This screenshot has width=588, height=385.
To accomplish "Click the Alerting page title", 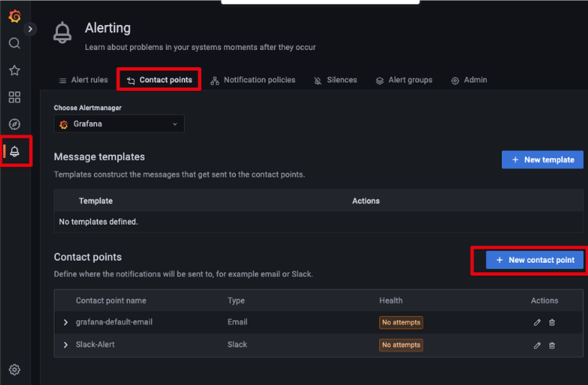I will coord(107,28).
